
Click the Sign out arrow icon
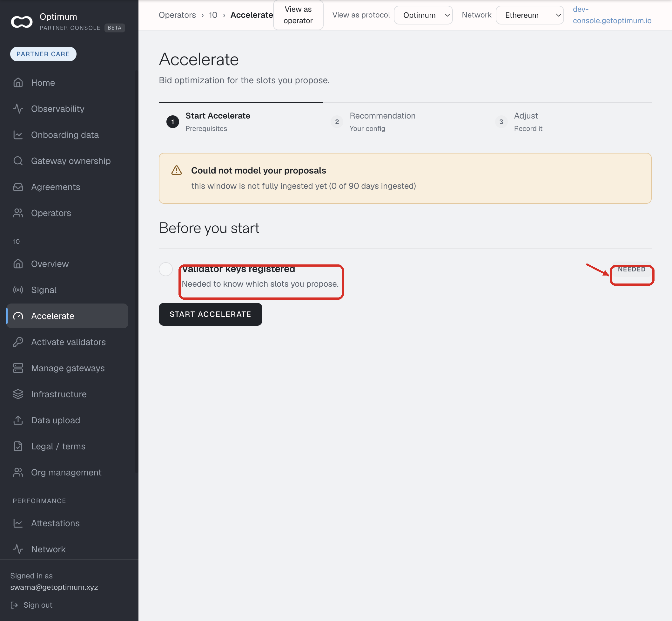pyautogui.click(x=14, y=605)
